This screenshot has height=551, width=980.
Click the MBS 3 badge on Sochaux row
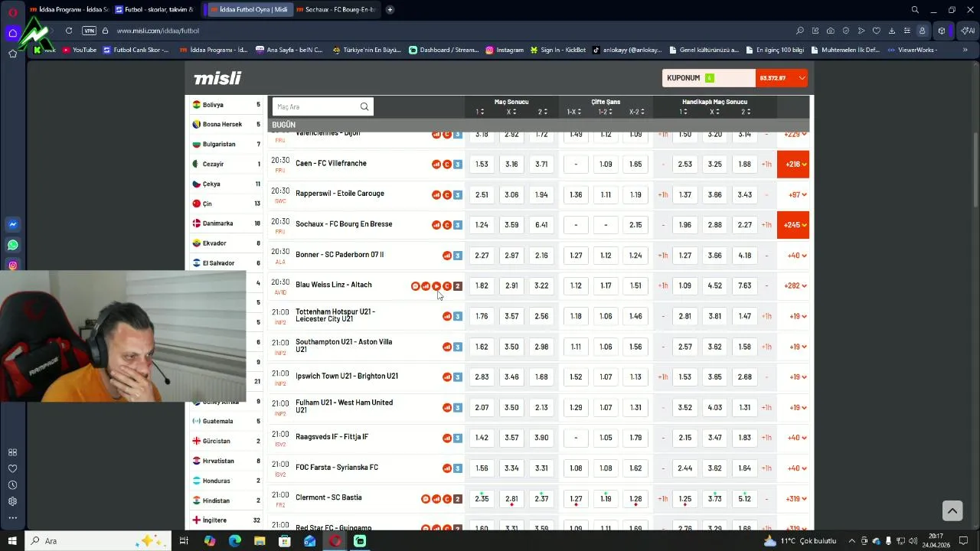click(x=458, y=225)
